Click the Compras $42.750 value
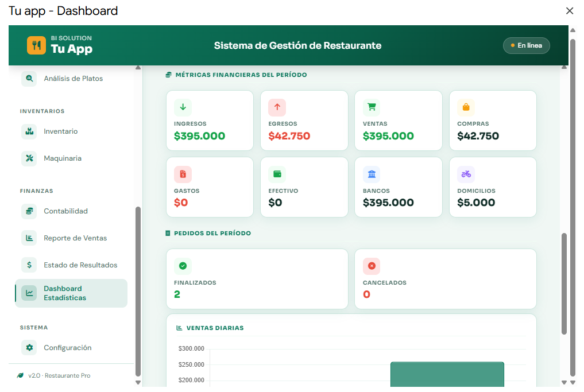This screenshot has height=392, width=584. coord(478,136)
